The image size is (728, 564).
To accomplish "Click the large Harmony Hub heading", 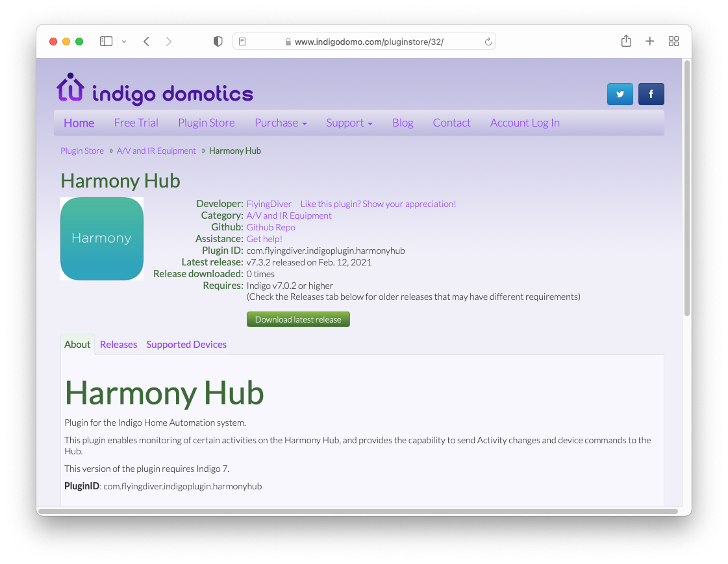I will click(x=164, y=393).
